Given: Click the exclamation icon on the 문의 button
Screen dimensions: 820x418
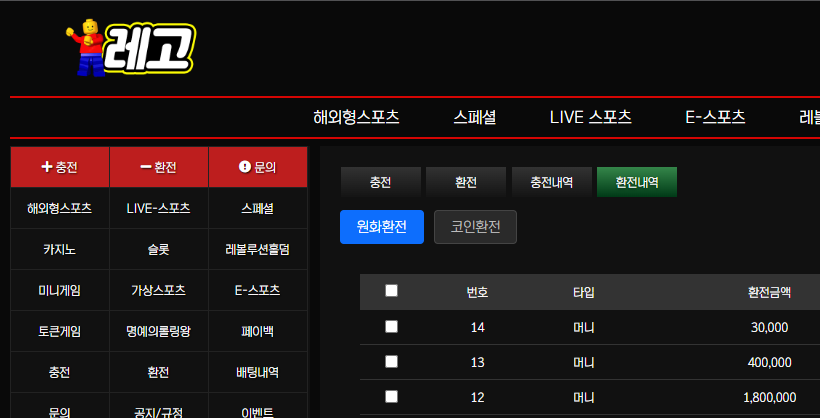Looking at the screenshot, I should click(244, 167).
